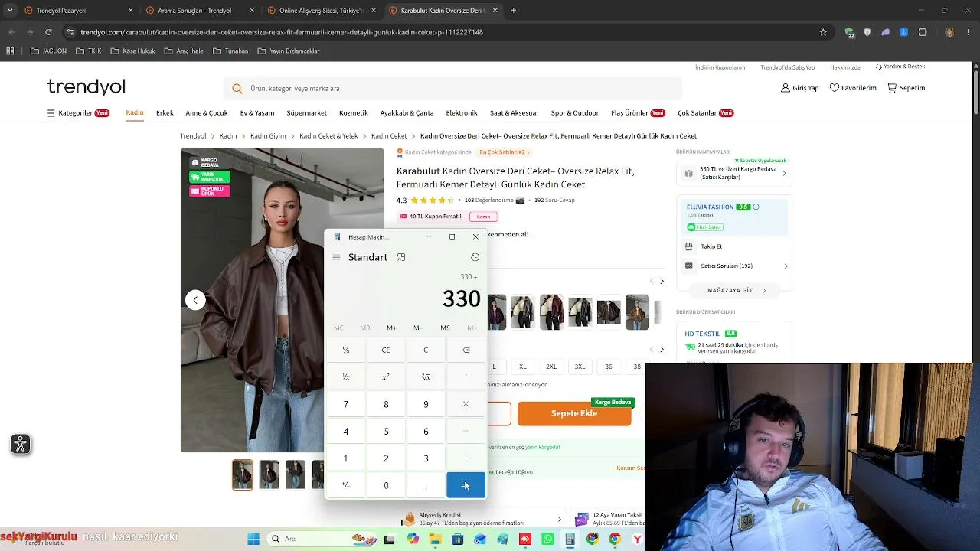Open calculator history clock icon

(475, 257)
